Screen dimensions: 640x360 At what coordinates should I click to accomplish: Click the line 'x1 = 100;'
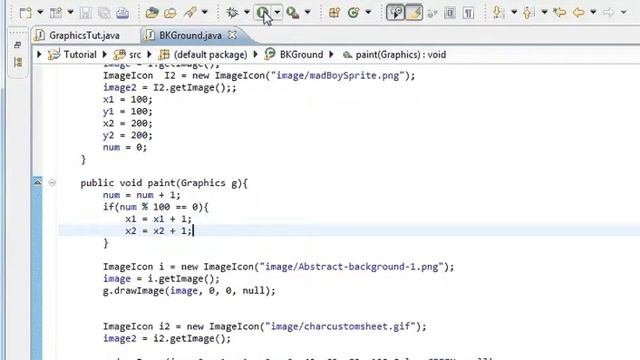pyautogui.click(x=127, y=99)
